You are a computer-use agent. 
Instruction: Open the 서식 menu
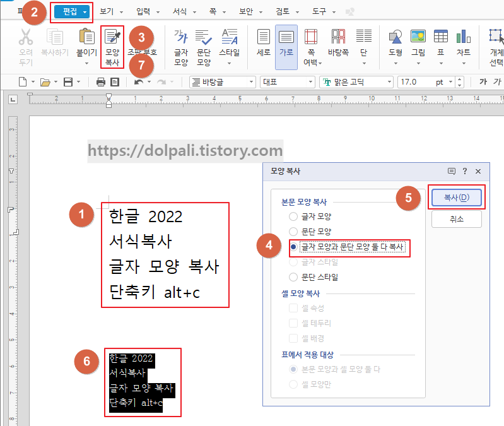pyautogui.click(x=184, y=12)
